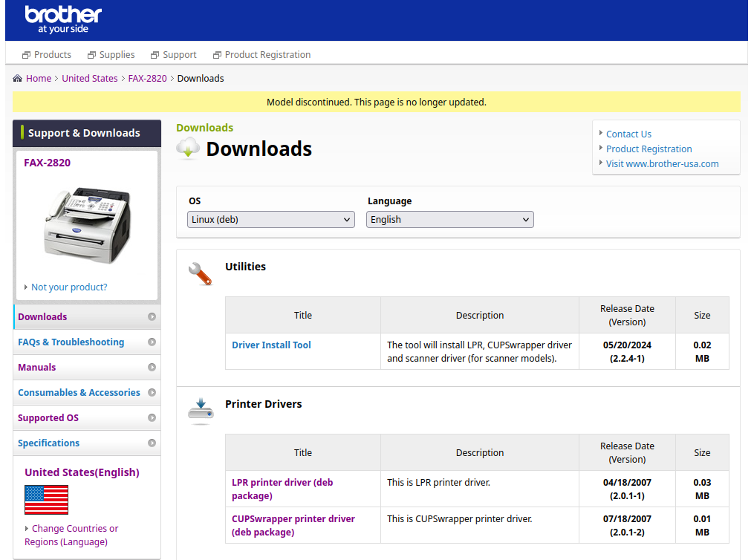Click the Product Registration new-window icon
The height and width of the screenshot is (560, 754).
[x=218, y=55]
